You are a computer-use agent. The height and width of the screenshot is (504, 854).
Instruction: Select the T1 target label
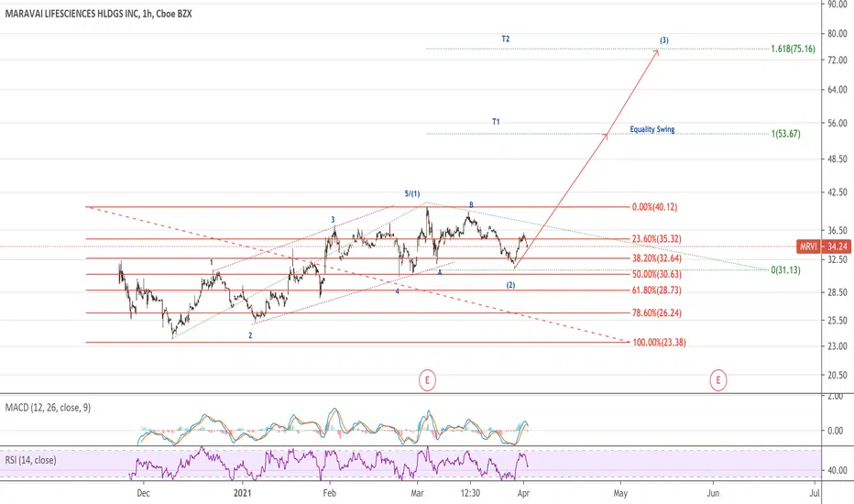[496, 122]
